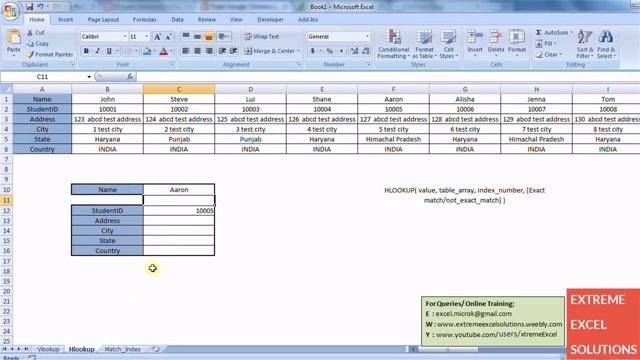Click the Increase Decimal icon

click(354, 51)
